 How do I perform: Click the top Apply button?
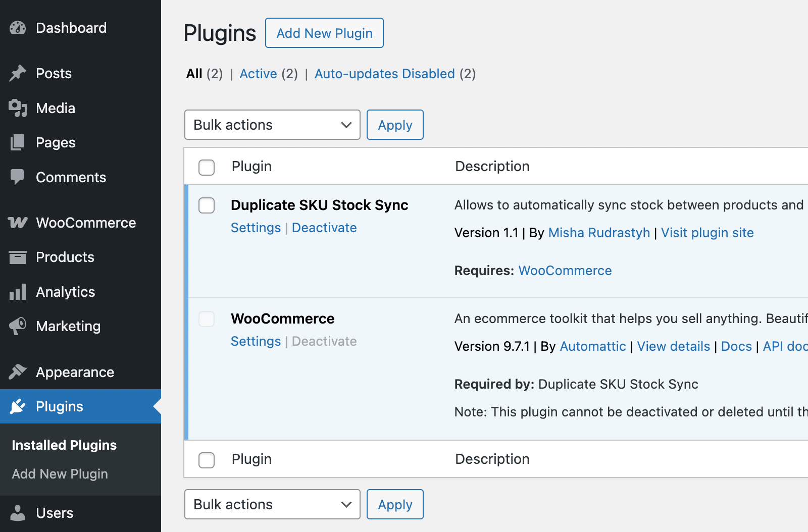395,125
